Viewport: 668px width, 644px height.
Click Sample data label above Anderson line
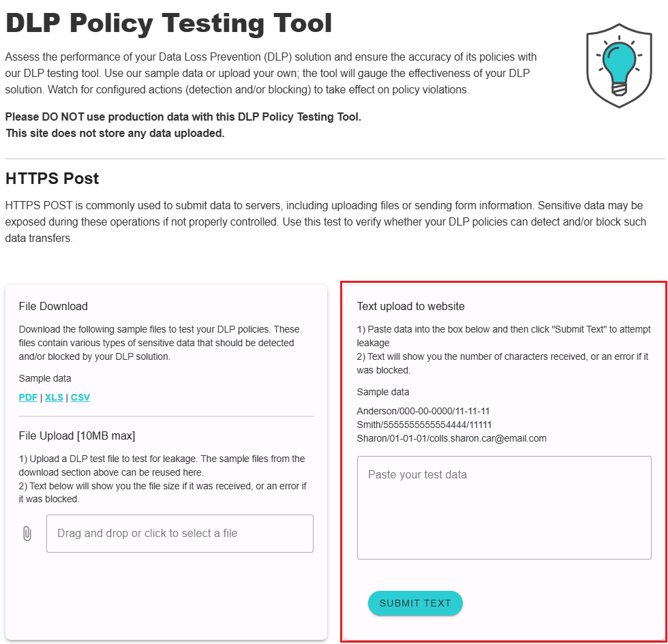(383, 392)
